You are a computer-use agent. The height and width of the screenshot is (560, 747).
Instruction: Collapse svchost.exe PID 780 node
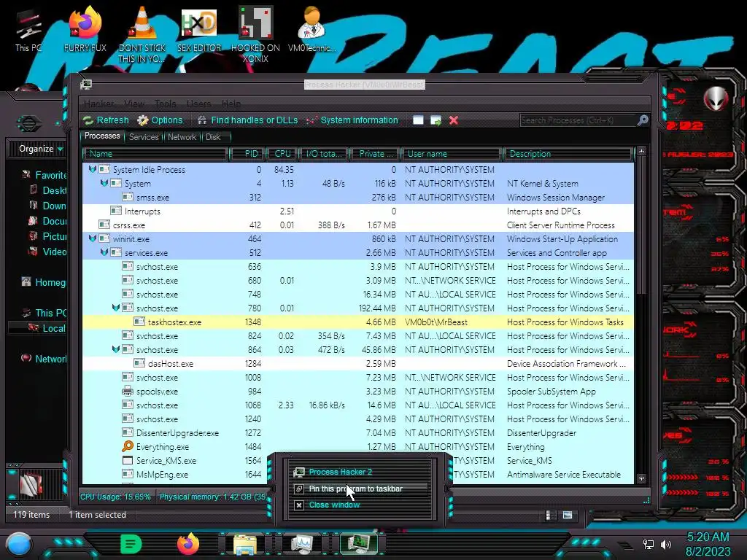tap(115, 308)
